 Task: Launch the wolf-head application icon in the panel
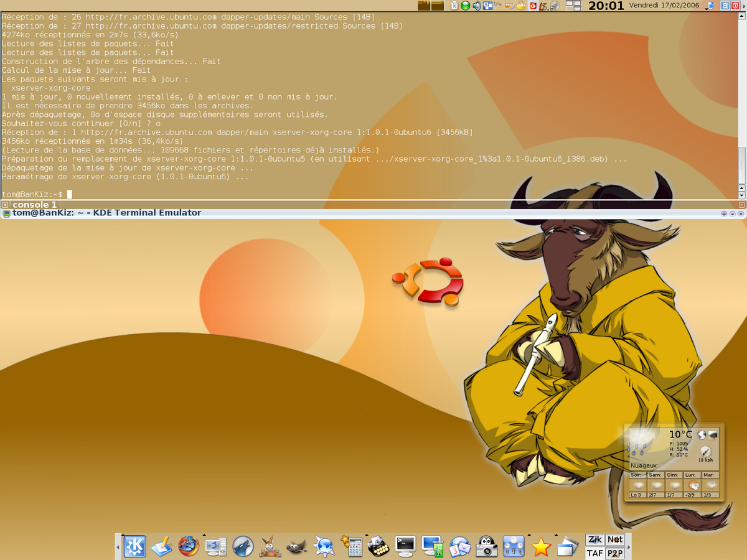(243, 546)
